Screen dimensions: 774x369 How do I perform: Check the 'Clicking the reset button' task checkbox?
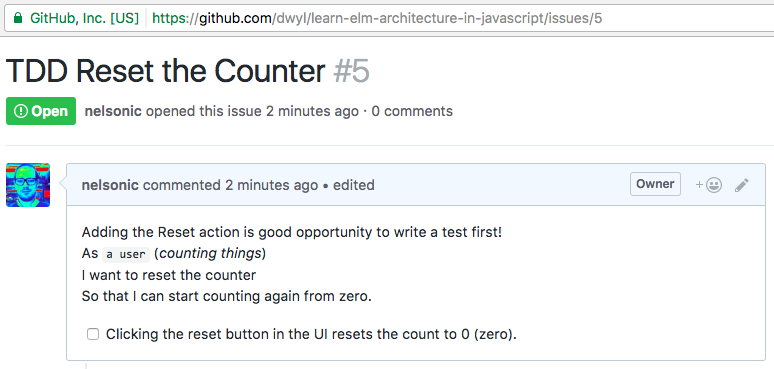[x=93, y=334]
